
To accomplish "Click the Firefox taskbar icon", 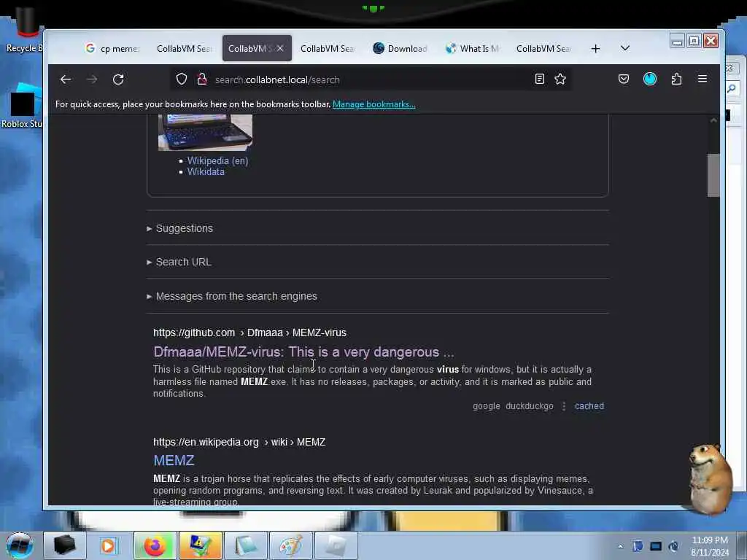I will [x=155, y=545].
